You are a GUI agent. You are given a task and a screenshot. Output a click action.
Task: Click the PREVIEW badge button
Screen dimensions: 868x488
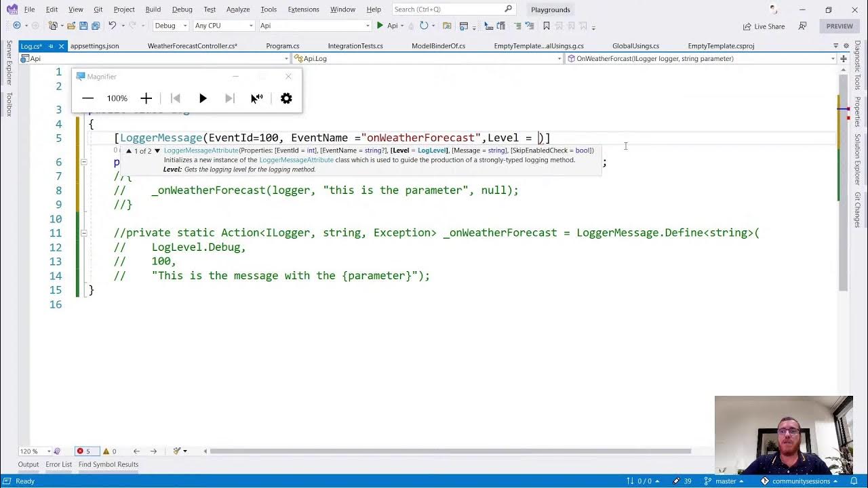point(840,26)
